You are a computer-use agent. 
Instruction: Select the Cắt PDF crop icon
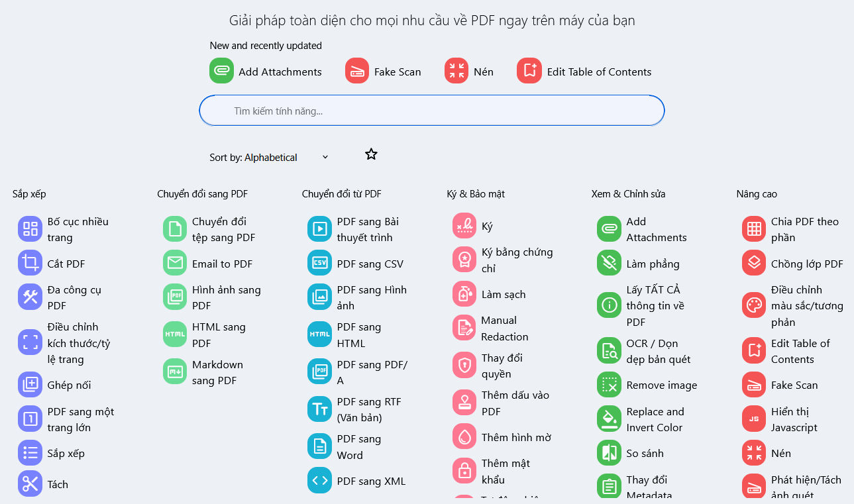point(30,263)
